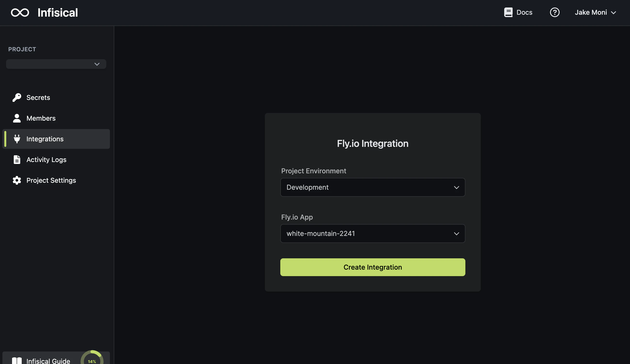Select Integrations in the sidebar

[56, 139]
